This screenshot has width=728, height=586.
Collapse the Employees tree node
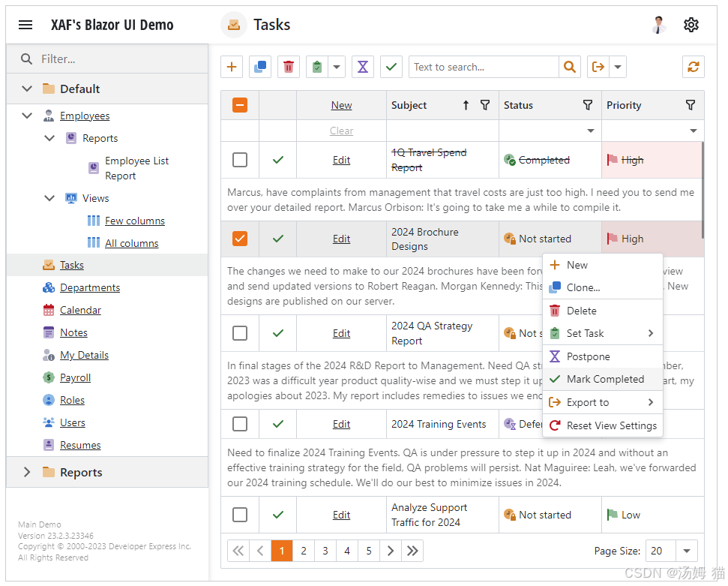click(x=27, y=116)
